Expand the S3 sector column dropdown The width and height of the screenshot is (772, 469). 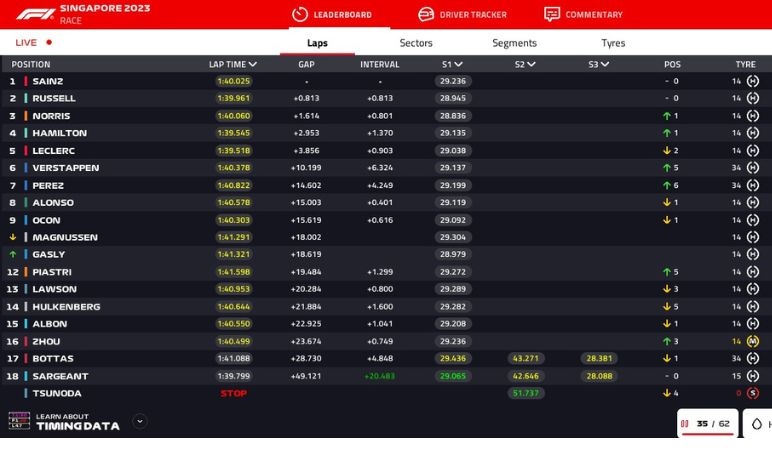point(605,64)
